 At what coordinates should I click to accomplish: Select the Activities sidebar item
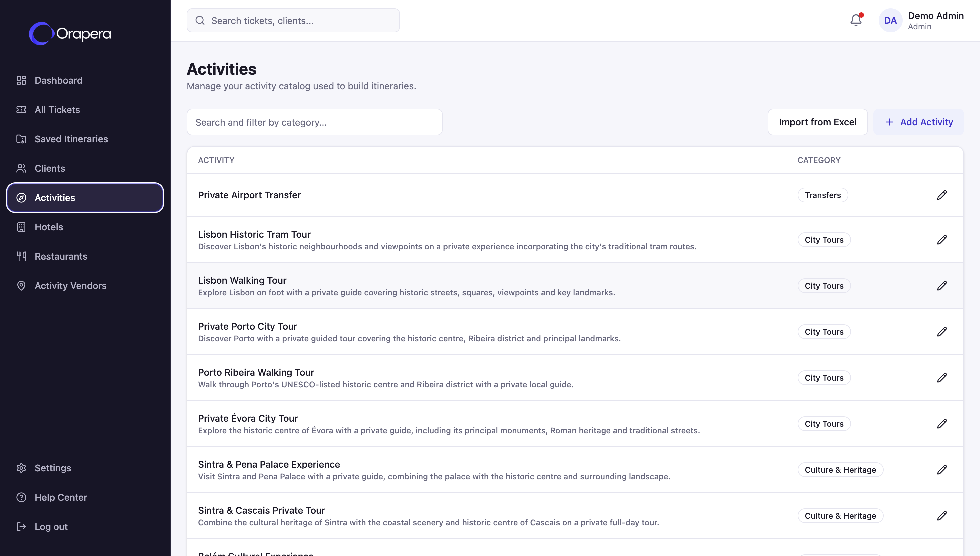[x=85, y=198]
